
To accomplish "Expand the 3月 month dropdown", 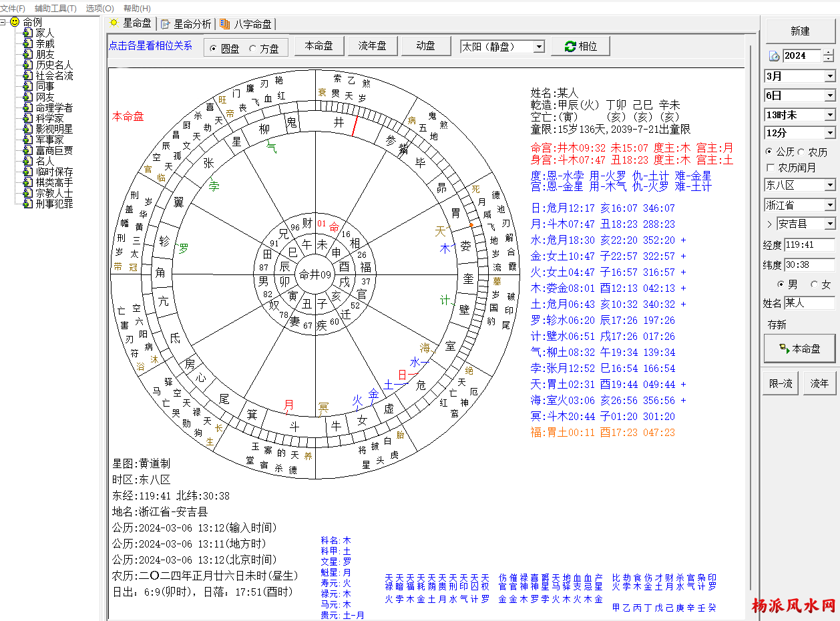I will [829, 77].
